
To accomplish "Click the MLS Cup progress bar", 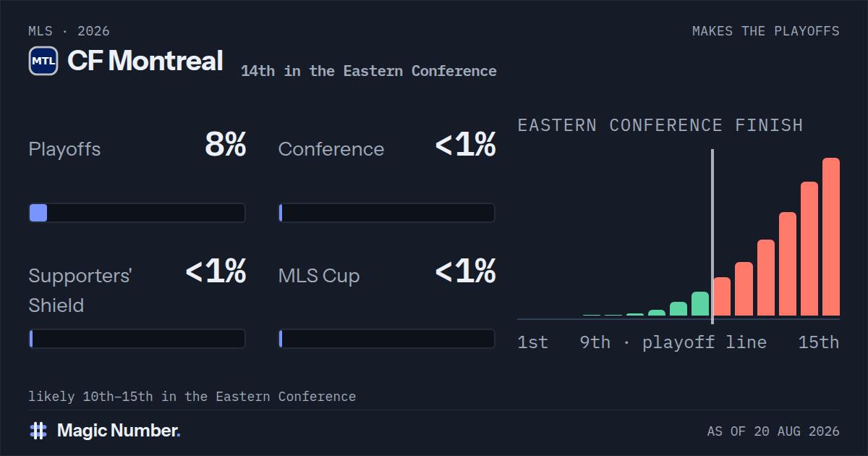I will [387, 339].
